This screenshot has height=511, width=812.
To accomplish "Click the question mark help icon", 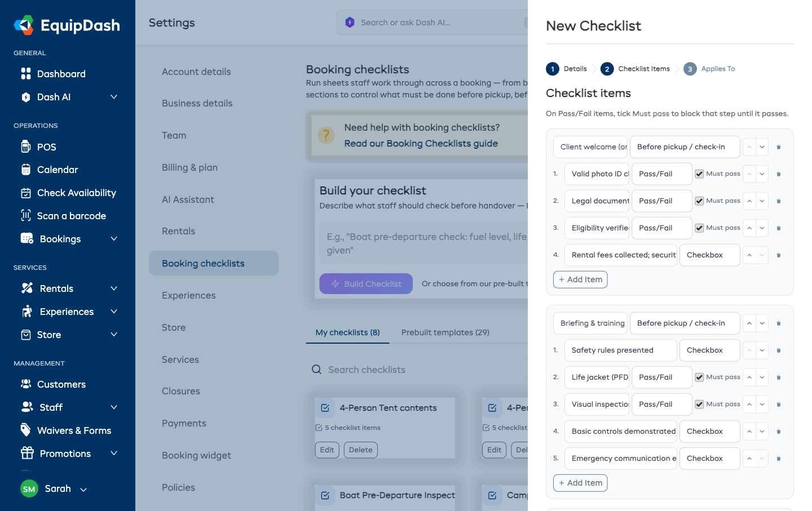I will 326,135.
